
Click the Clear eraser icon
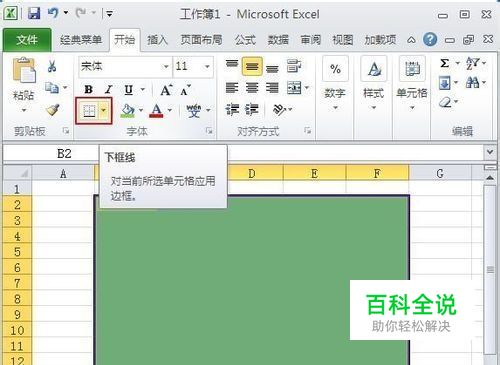pyautogui.click(x=445, y=102)
